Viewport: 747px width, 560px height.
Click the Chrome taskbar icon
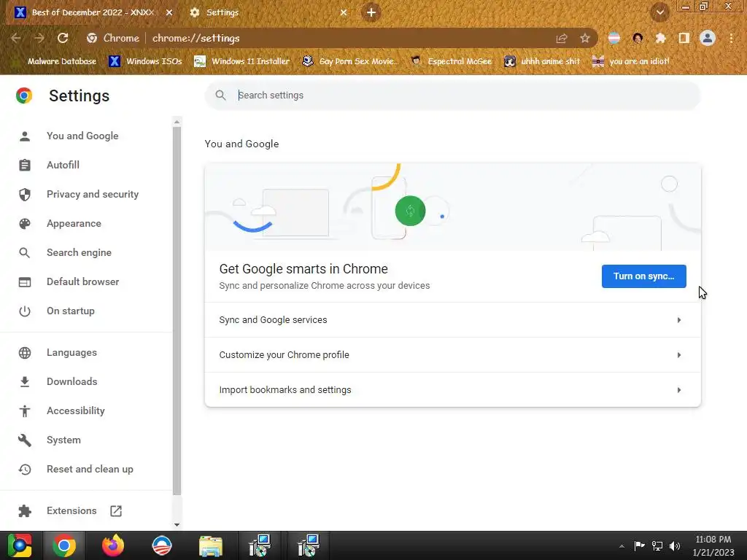click(64, 545)
